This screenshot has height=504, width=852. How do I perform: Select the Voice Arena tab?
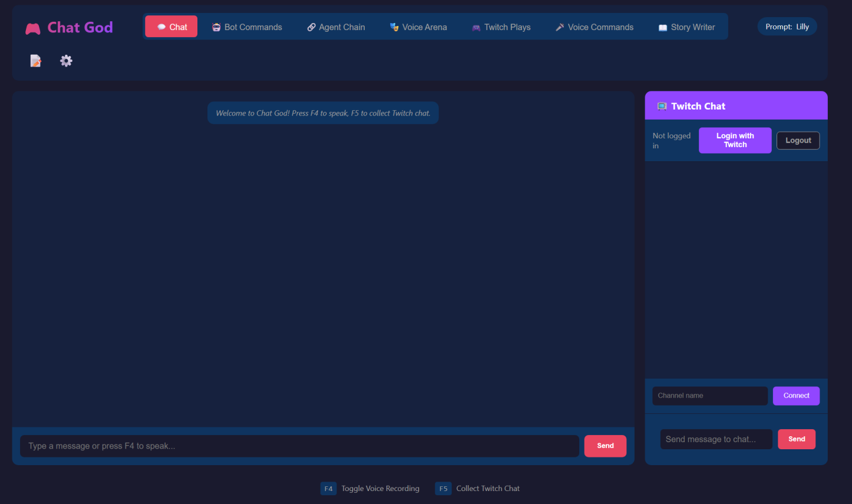click(418, 27)
